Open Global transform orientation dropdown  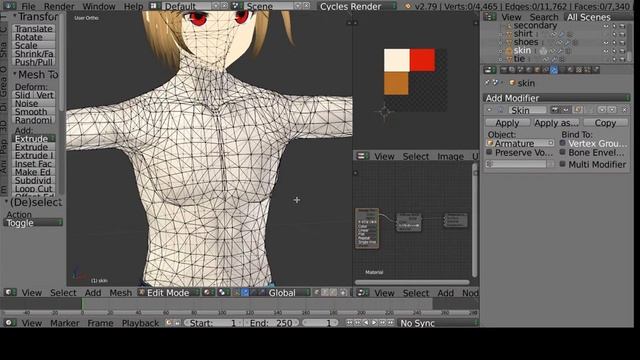pyautogui.click(x=286, y=293)
